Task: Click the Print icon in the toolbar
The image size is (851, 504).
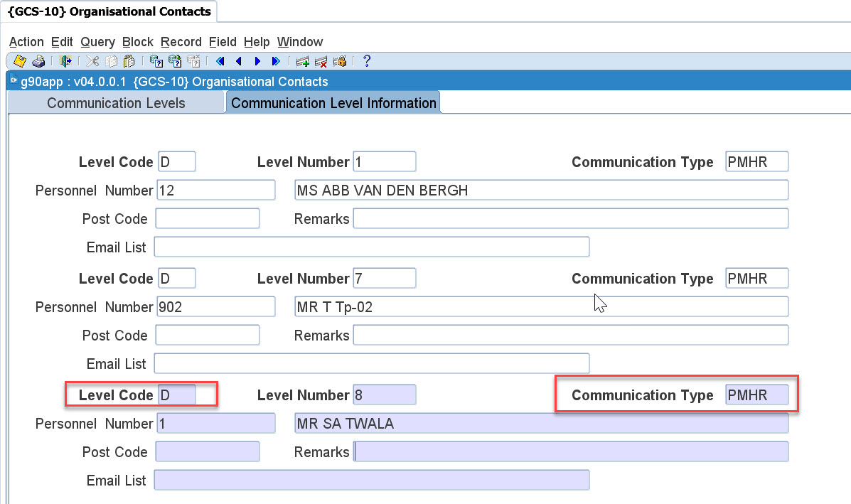Action: pos(39,61)
